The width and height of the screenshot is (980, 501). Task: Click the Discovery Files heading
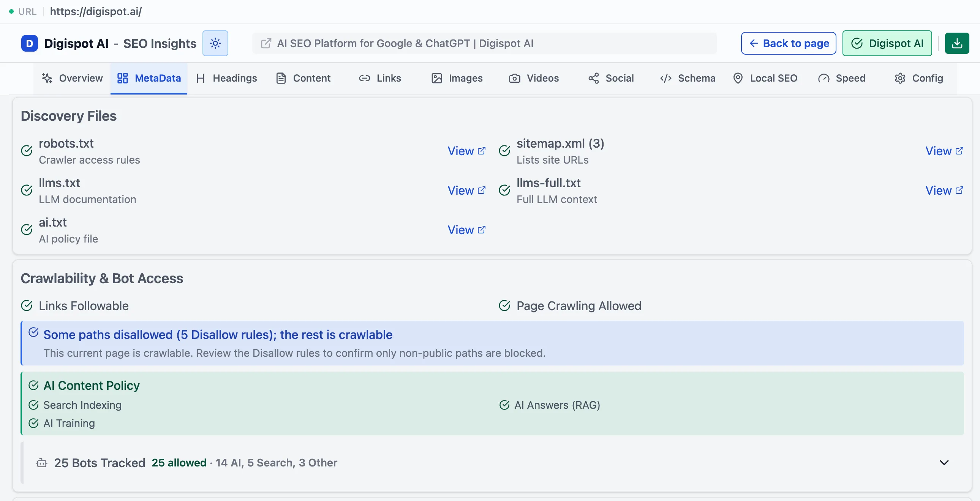click(68, 116)
